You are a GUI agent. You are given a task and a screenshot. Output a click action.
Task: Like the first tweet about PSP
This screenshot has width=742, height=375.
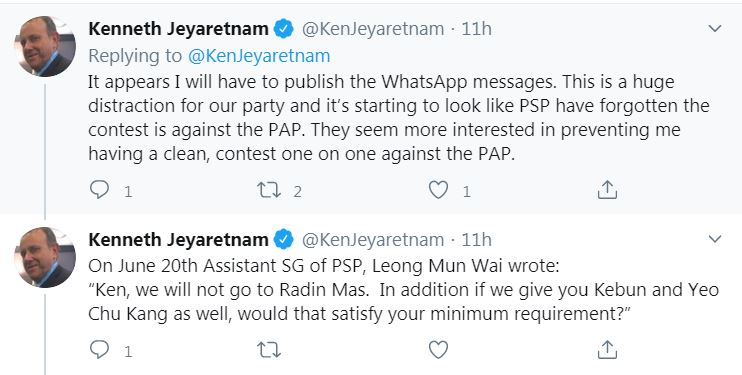tap(438, 190)
